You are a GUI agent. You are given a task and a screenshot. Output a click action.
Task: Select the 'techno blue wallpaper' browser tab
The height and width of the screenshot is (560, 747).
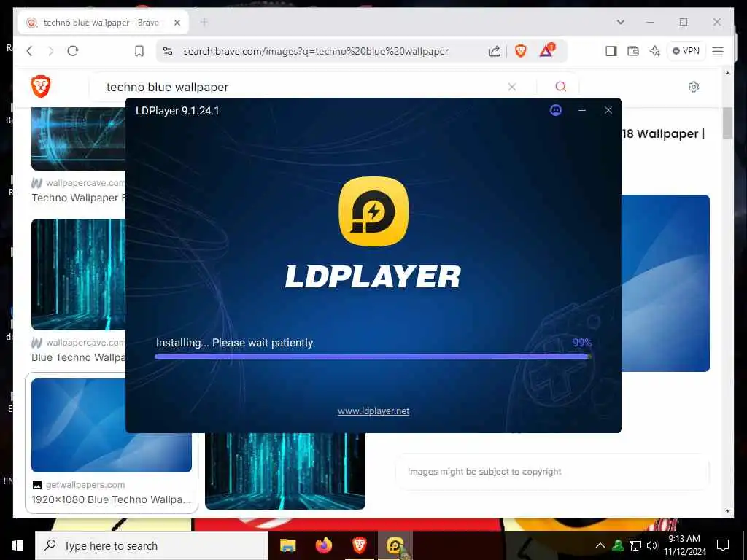pos(102,23)
